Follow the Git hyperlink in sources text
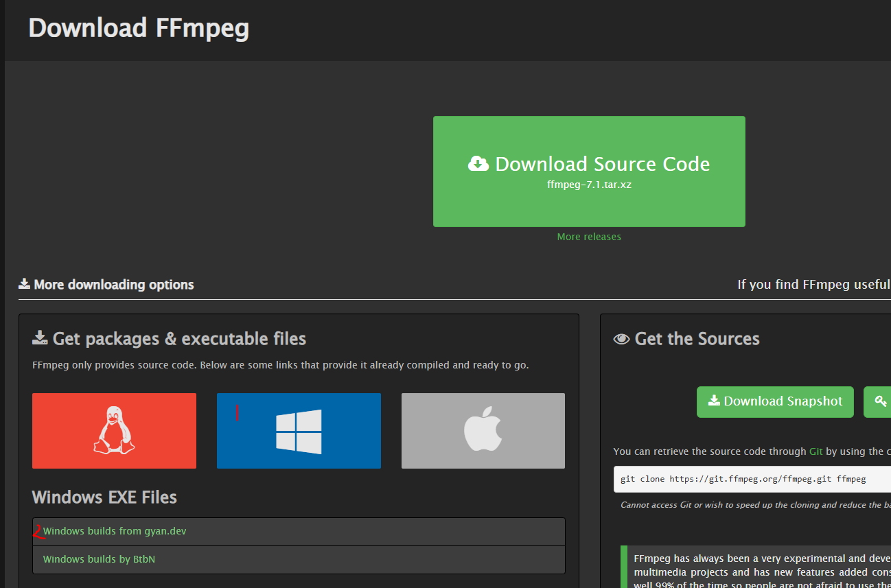 point(815,451)
